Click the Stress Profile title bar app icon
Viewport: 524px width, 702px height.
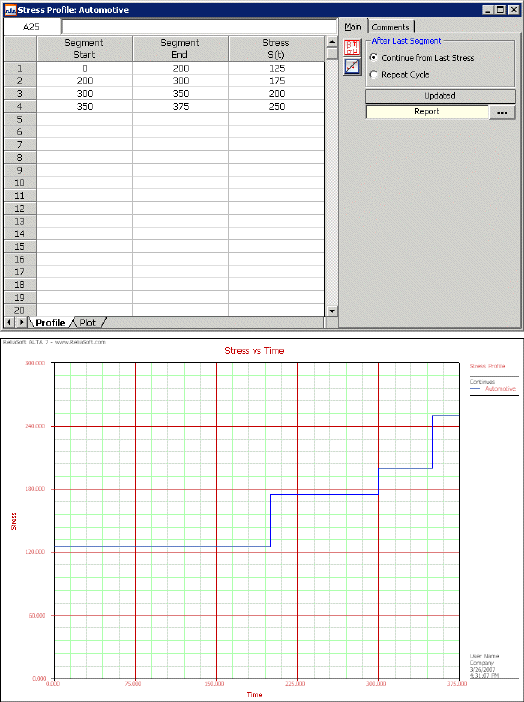(10, 10)
